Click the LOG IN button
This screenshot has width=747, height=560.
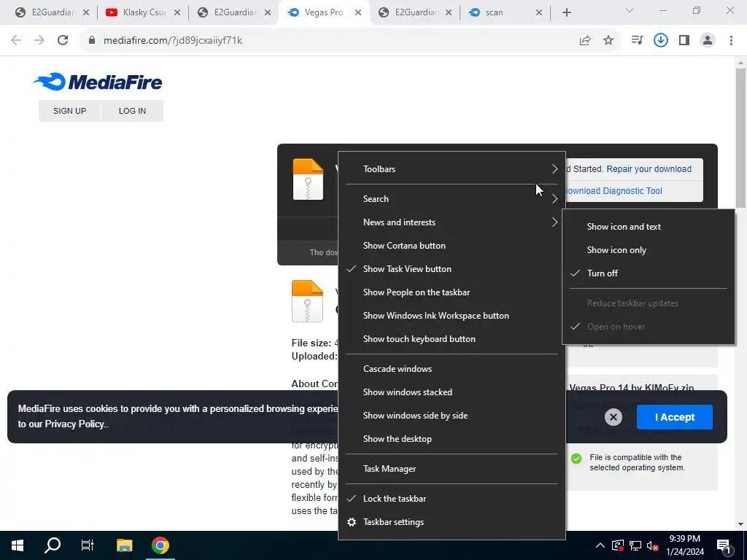coord(132,111)
